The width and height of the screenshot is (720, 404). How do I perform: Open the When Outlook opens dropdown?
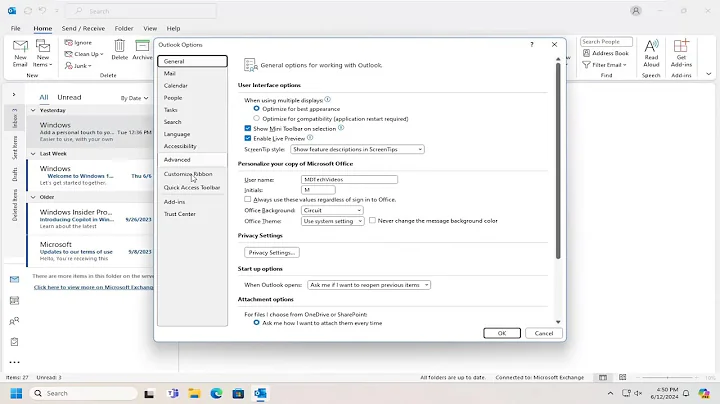click(369, 285)
